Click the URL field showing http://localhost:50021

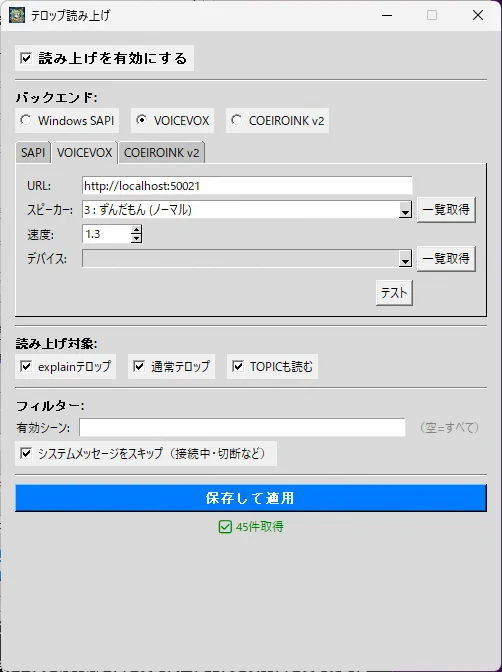(x=247, y=186)
